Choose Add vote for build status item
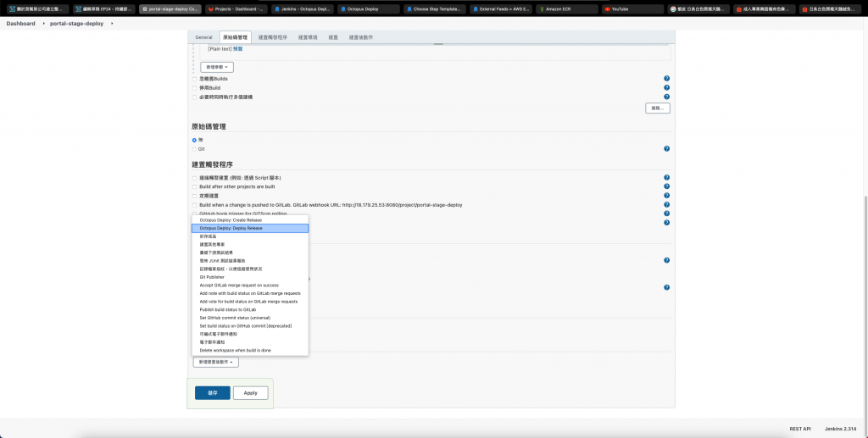The width and height of the screenshot is (868, 438). 250,302
